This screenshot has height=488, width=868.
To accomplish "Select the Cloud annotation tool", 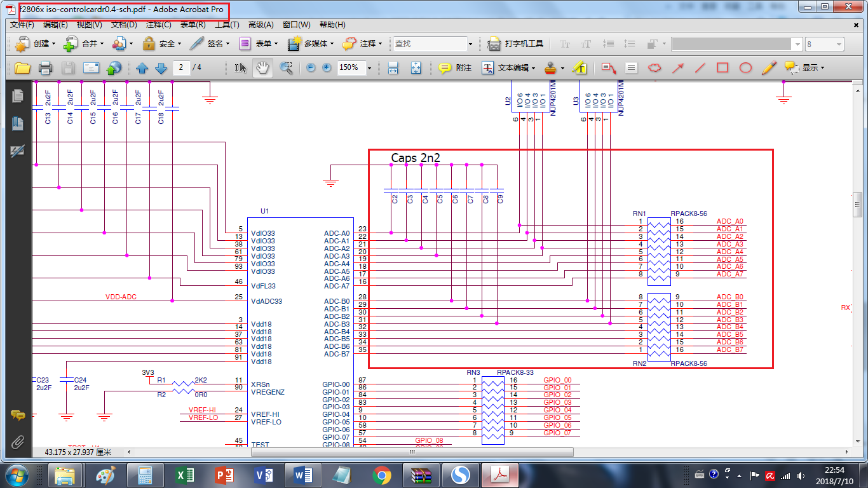I will (x=654, y=68).
